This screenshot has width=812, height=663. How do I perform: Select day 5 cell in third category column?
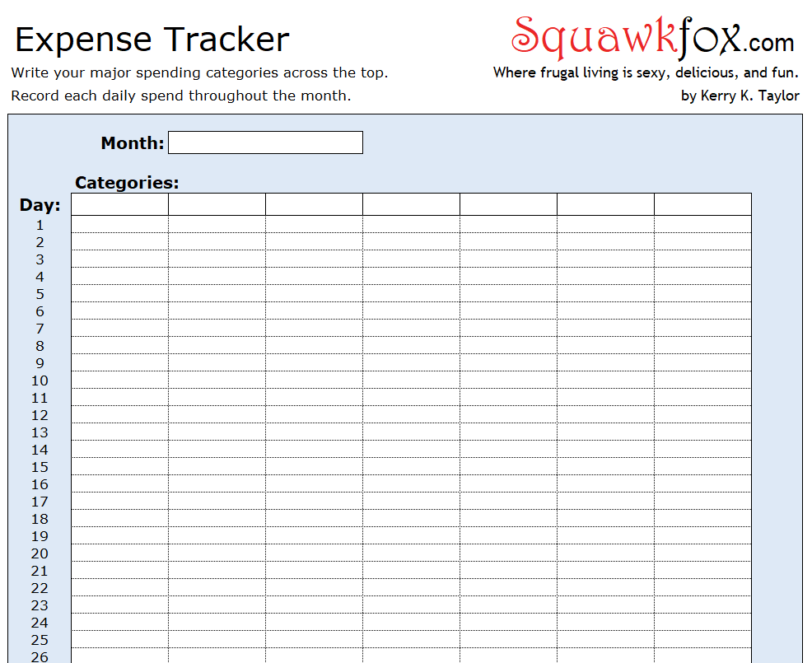(314, 294)
